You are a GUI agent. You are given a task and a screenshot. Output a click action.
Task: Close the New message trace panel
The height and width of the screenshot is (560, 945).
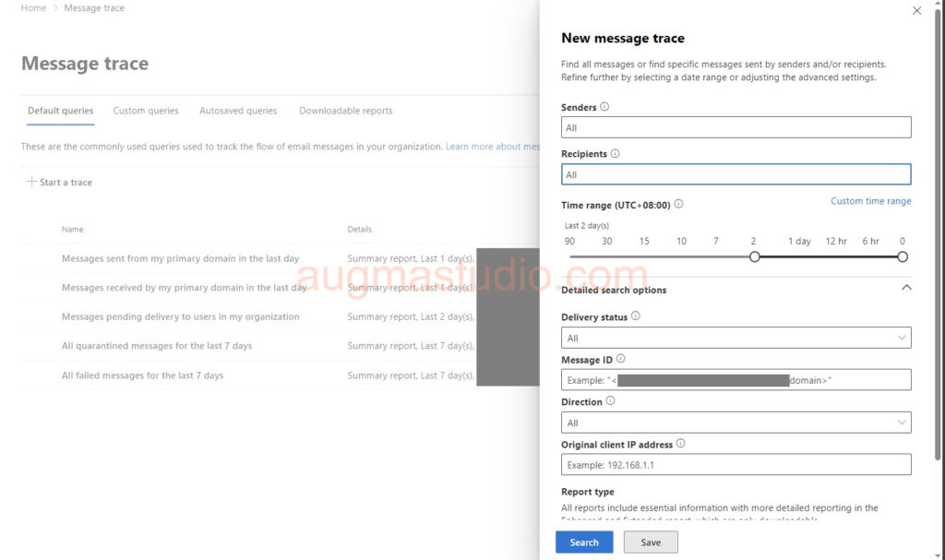coord(915,11)
